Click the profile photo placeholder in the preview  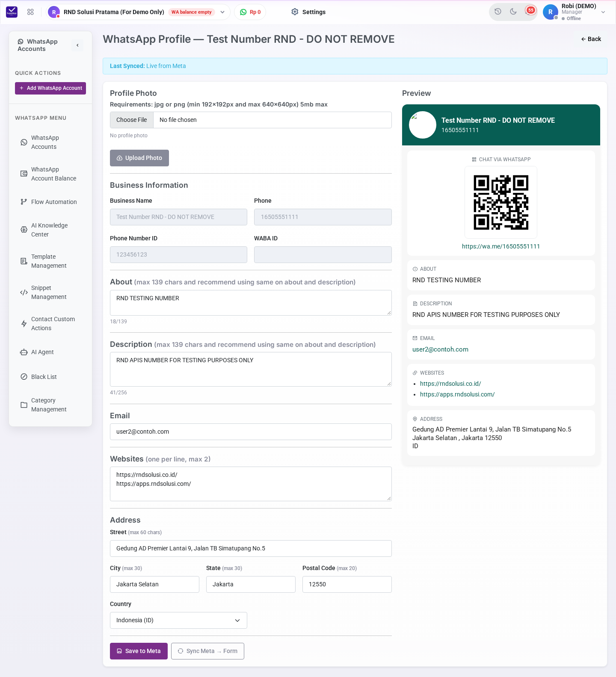(x=423, y=125)
